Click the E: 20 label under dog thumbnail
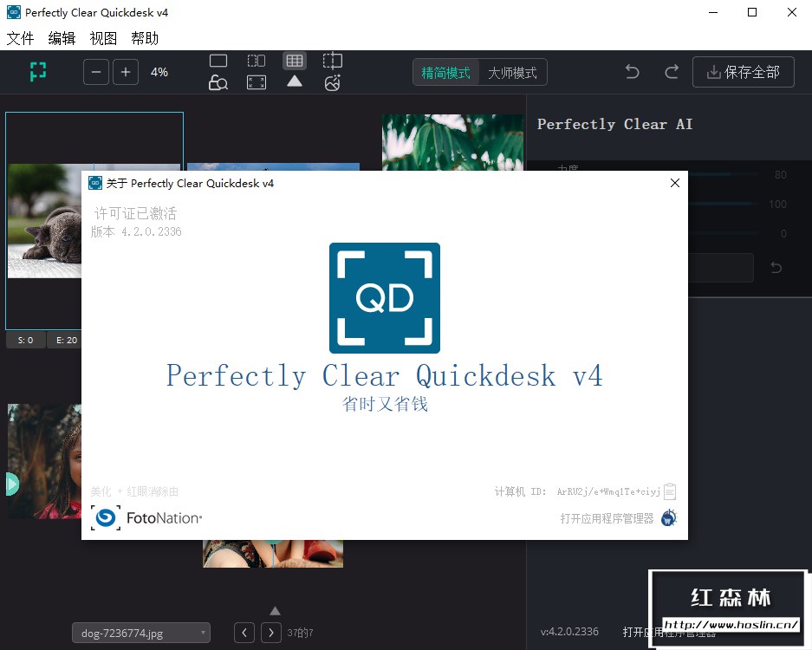Image resolution: width=812 pixels, height=650 pixels. (65, 341)
